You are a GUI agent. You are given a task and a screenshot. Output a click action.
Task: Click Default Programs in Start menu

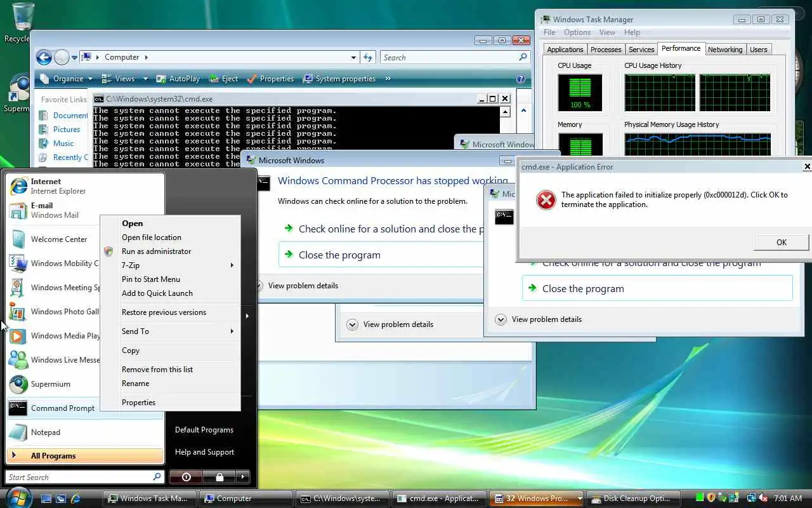(x=204, y=430)
